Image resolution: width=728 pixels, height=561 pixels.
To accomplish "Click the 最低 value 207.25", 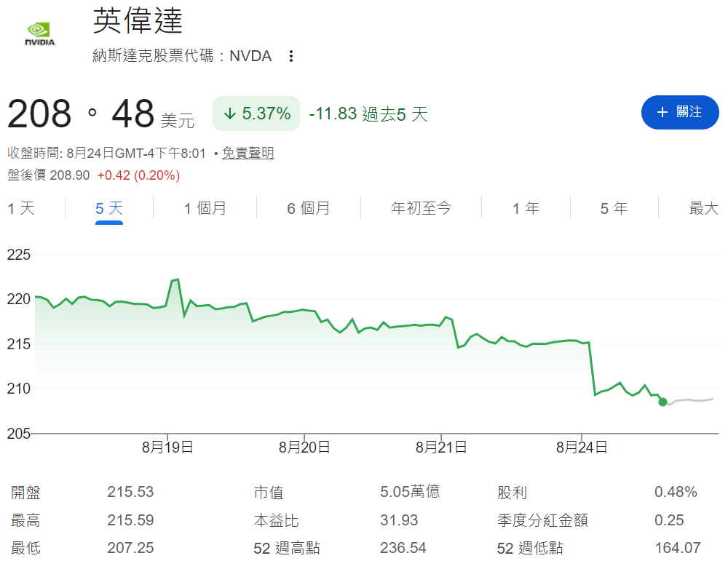I will coord(130,548).
